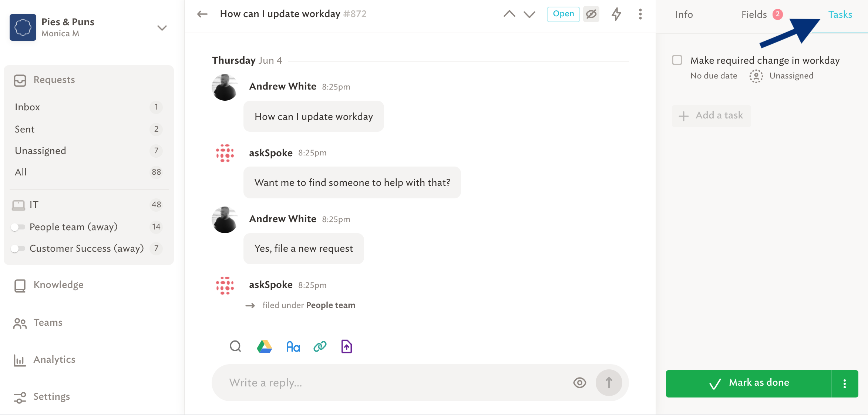Open the Aa text formatting icon
868x416 pixels.
point(293,347)
